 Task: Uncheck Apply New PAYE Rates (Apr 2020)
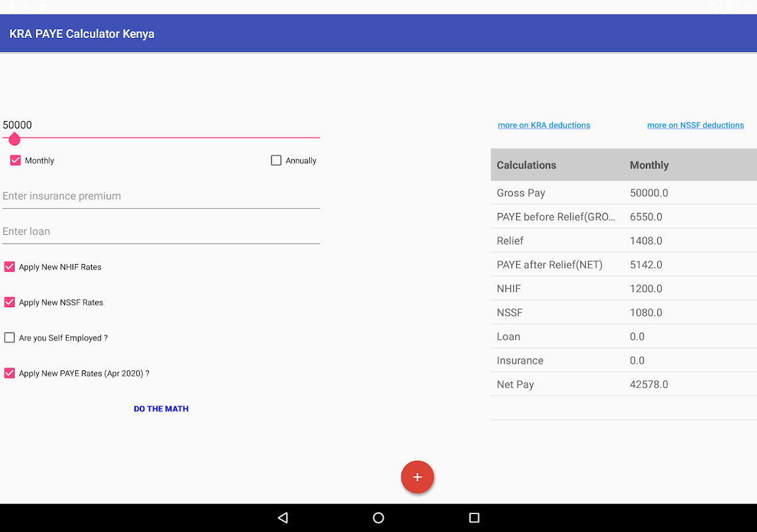click(x=10, y=373)
